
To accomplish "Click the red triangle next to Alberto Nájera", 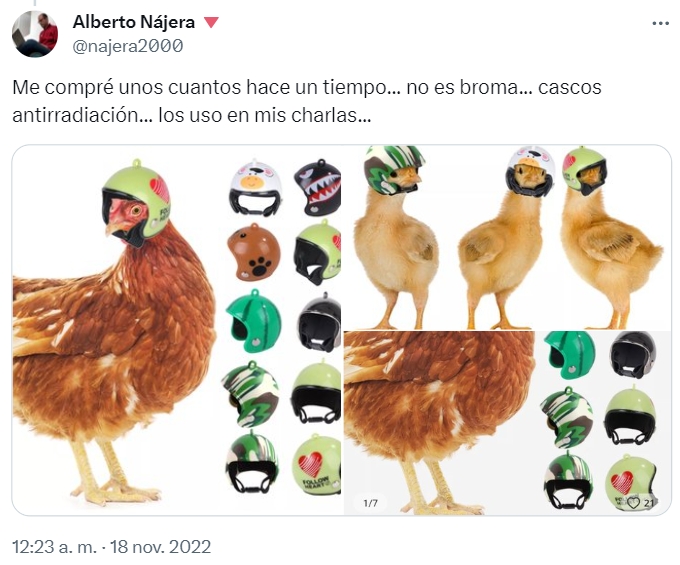I will [211, 22].
